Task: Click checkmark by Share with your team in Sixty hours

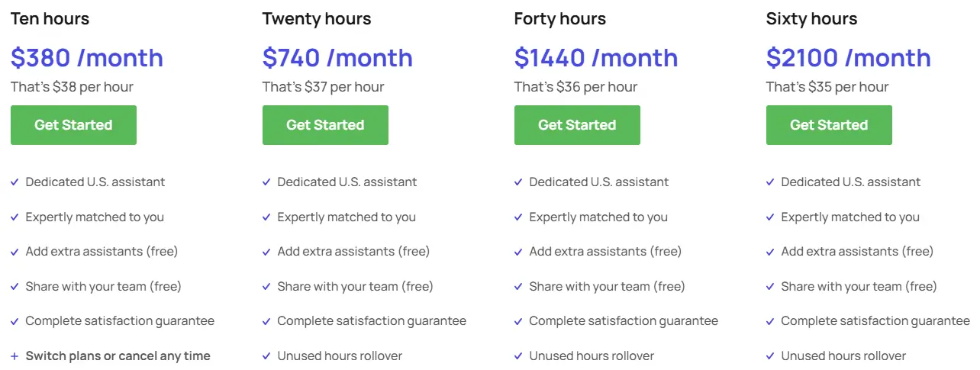Action: click(x=770, y=287)
